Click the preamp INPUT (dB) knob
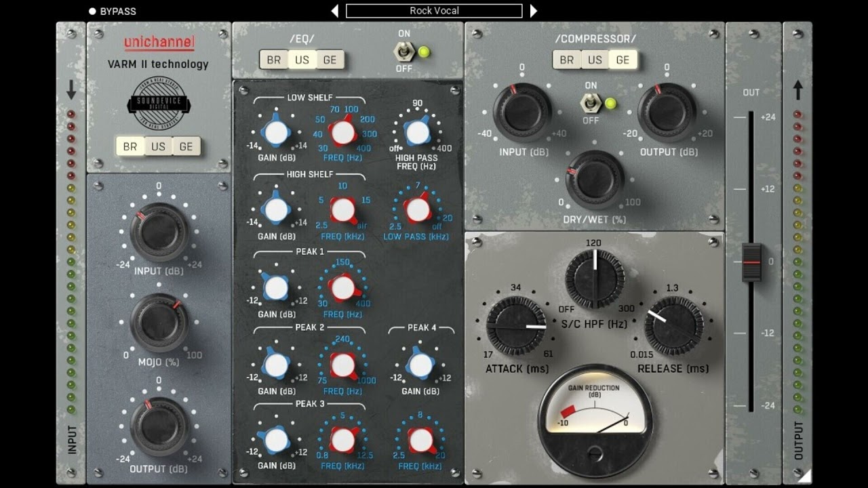Viewport: 868px width, 488px height. tap(159, 232)
